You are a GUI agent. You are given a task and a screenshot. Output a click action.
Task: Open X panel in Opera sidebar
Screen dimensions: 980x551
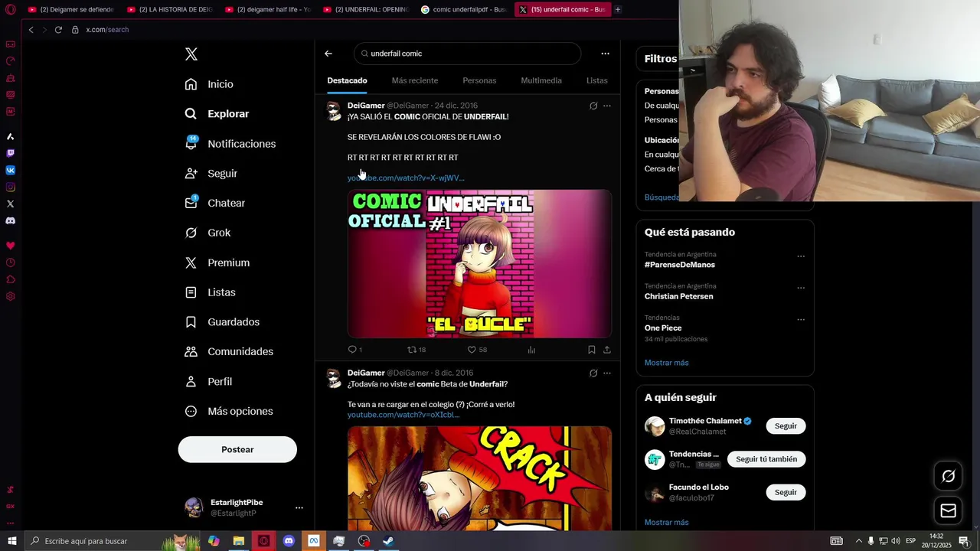pos(11,204)
